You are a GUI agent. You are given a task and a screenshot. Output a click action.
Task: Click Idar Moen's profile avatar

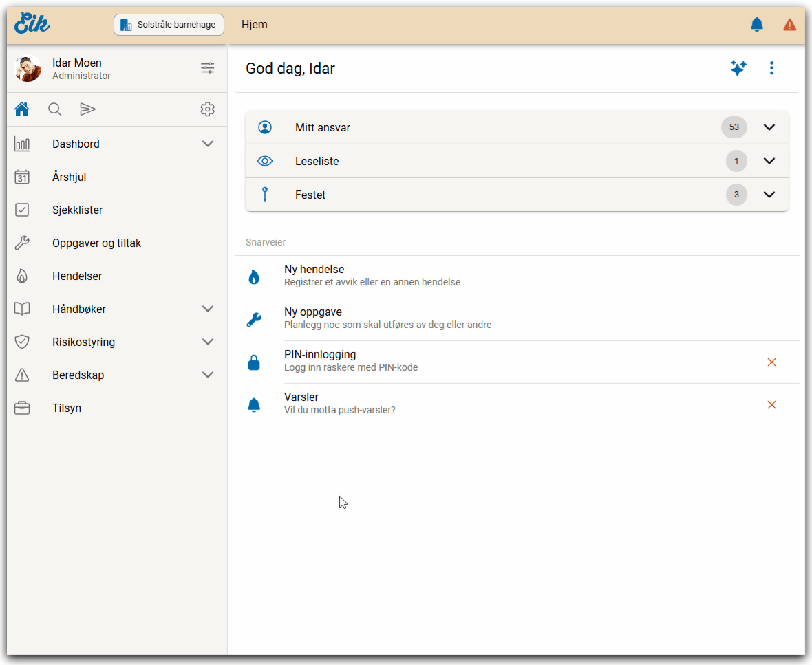click(28, 69)
